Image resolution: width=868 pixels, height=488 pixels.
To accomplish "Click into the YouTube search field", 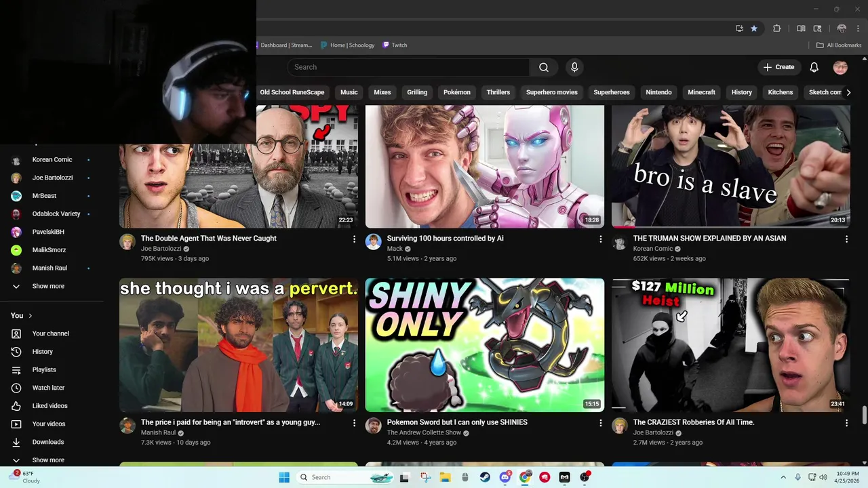I will (408, 67).
